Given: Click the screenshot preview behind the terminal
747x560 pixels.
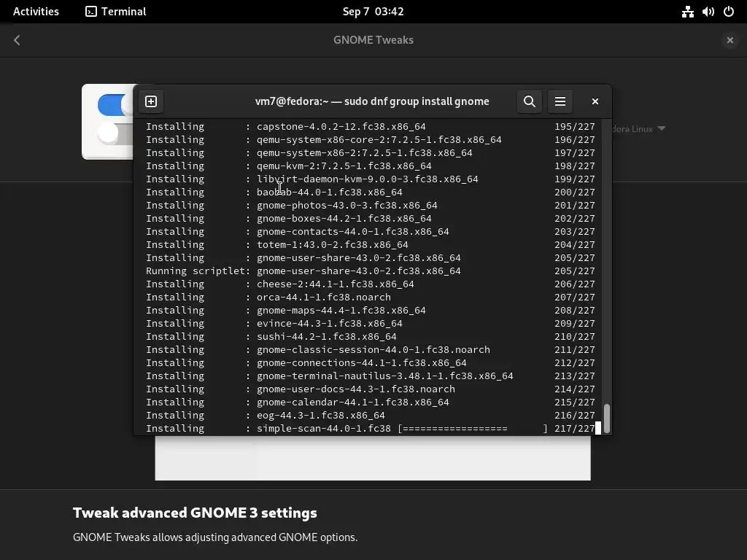Looking at the screenshot, I should click(373, 458).
